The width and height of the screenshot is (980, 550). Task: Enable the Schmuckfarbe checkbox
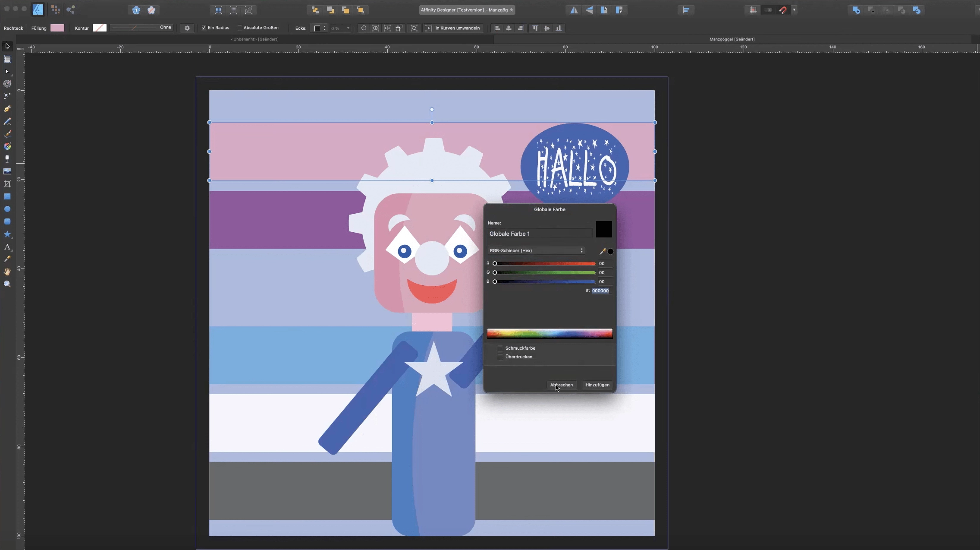click(500, 348)
